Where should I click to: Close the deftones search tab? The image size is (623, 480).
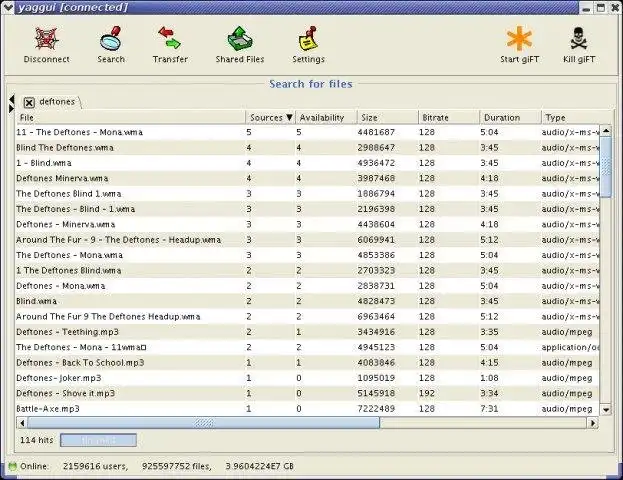tap(29, 103)
